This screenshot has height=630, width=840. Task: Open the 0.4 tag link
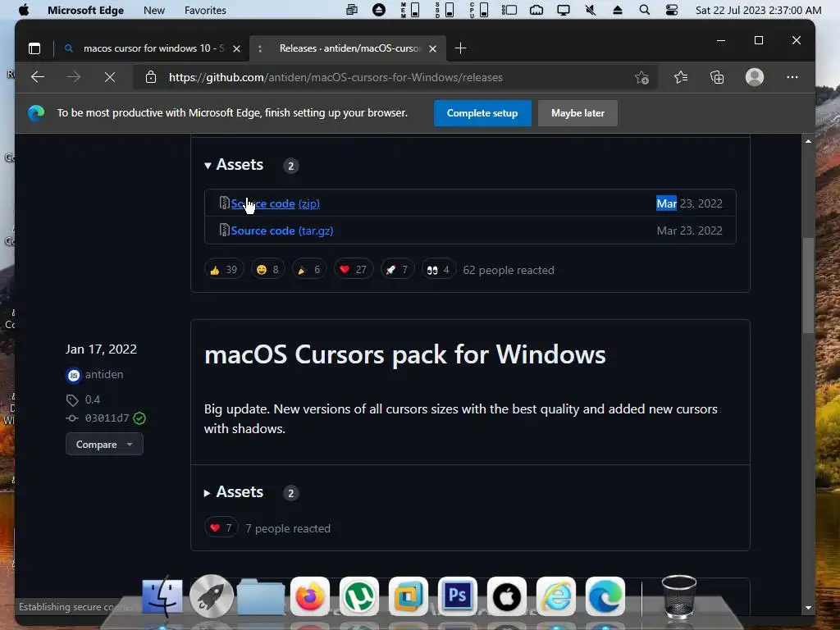pyautogui.click(x=92, y=399)
